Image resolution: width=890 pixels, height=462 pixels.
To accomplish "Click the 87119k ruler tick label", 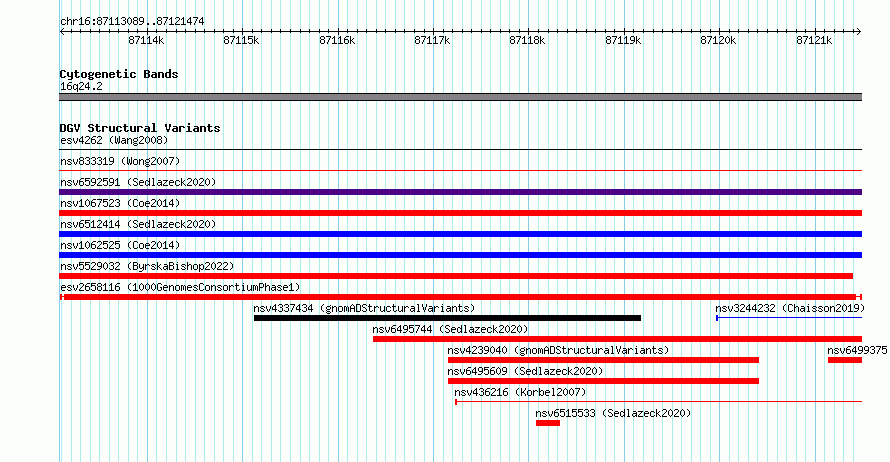I will pyautogui.click(x=623, y=40).
